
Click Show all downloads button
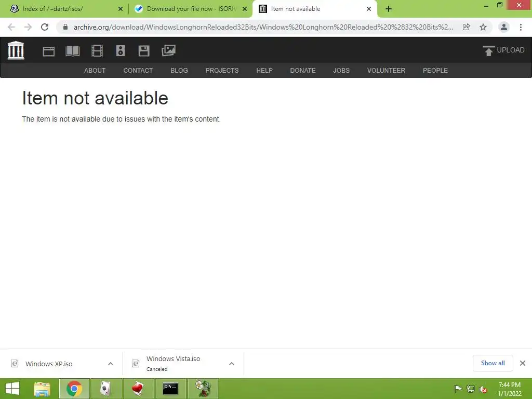493,363
